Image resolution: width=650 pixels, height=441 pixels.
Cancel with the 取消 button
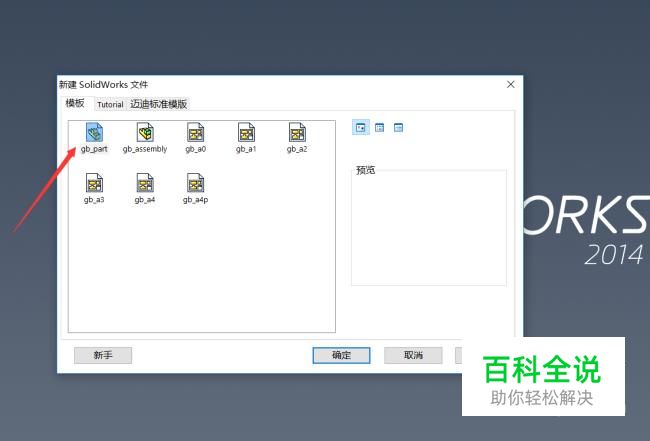pos(413,355)
